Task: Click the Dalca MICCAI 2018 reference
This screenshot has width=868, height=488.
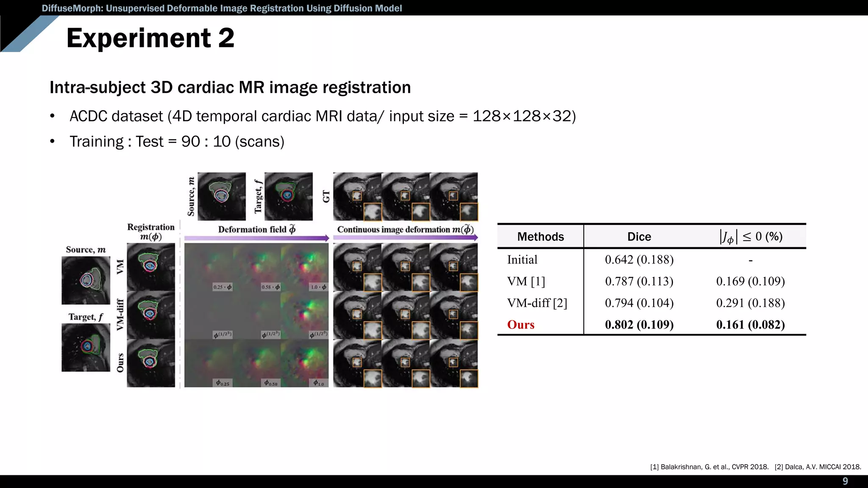Action: pos(818,467)
